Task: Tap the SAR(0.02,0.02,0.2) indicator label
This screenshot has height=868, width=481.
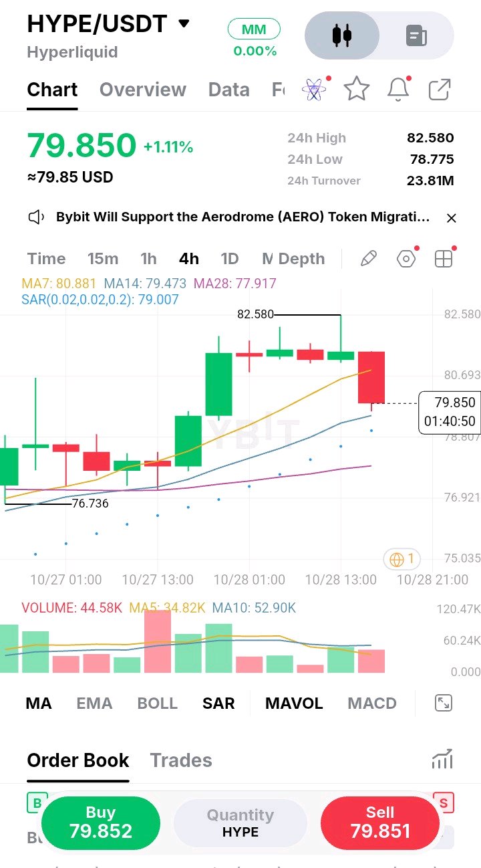Action: [x=100, y=300]
